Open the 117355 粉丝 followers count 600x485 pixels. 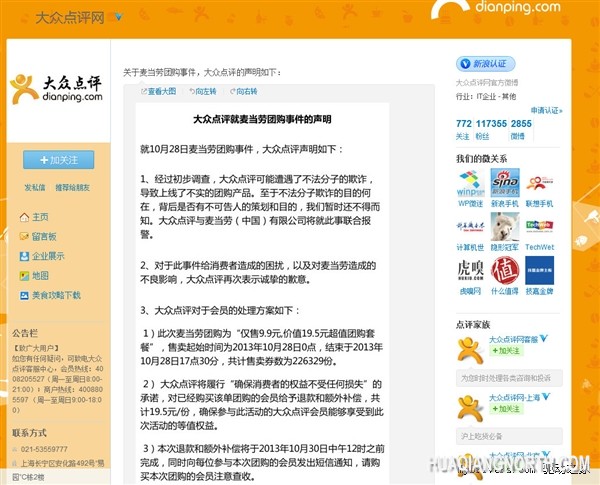point(491,129)
